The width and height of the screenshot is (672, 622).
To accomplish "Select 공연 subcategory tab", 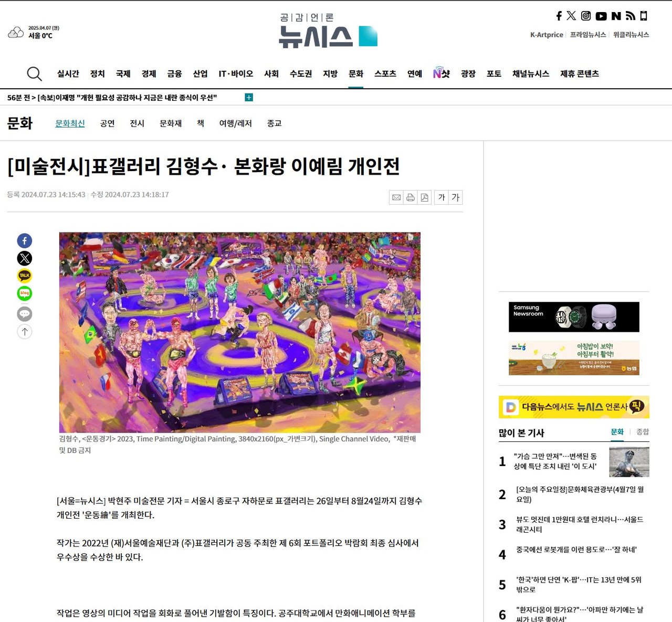I will 108,123.
